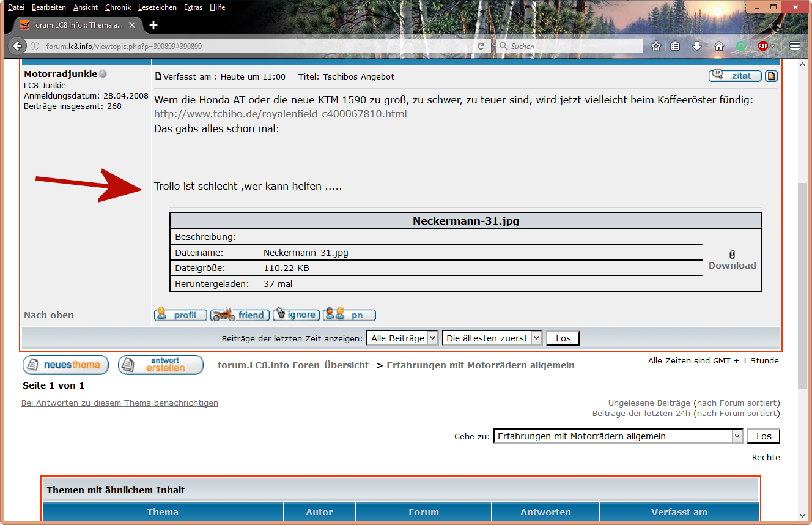Expand the Die ältesten zuerst dropdown
Viewport: 812px width, 525px height.
[x=492, y=338]
